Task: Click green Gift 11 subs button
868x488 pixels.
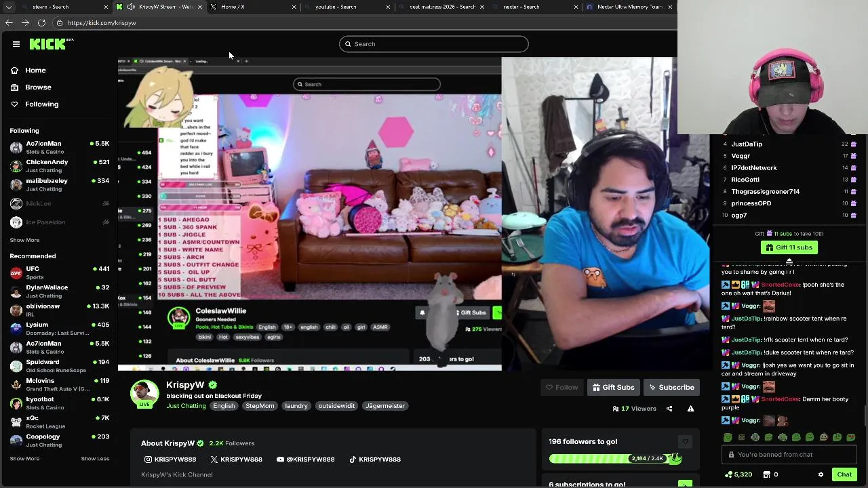Action: point(789,247)
